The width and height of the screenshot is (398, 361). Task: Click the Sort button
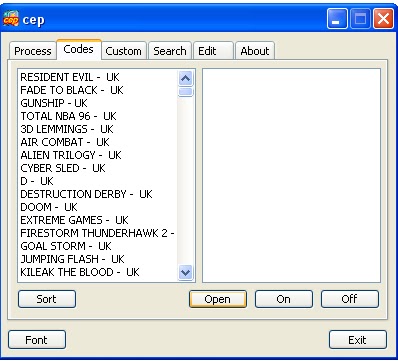[47, 299]
